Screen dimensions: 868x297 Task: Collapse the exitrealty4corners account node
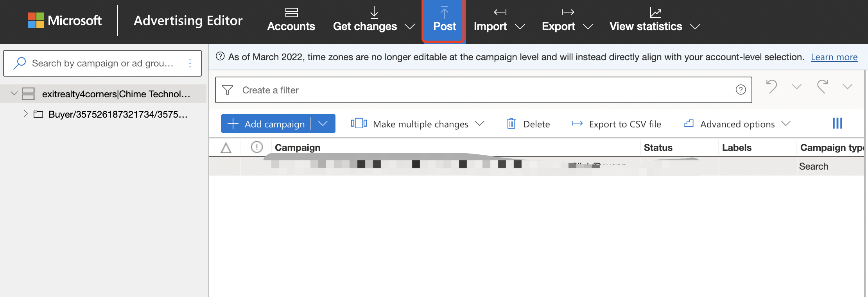[14, 94]
